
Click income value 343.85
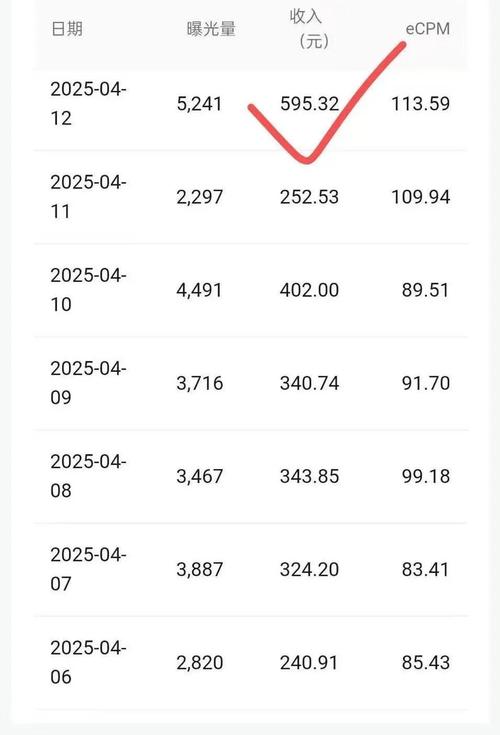point(309,476)
